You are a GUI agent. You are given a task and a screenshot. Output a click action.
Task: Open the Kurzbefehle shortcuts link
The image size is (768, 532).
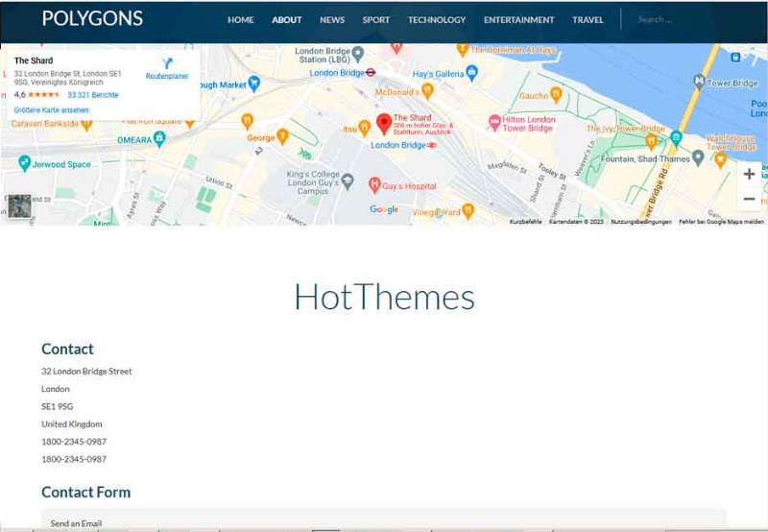pyautogui.click(x=525, y=222)
